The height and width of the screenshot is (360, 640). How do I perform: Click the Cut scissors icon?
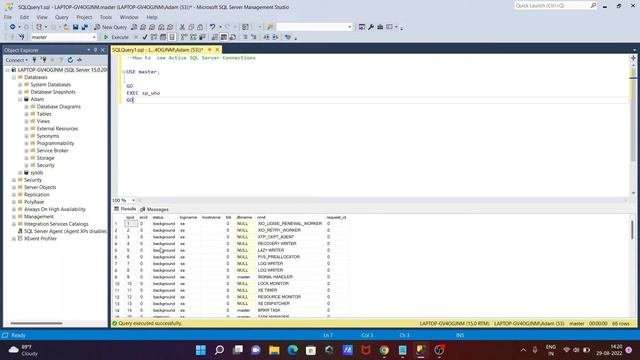(182, 27)
